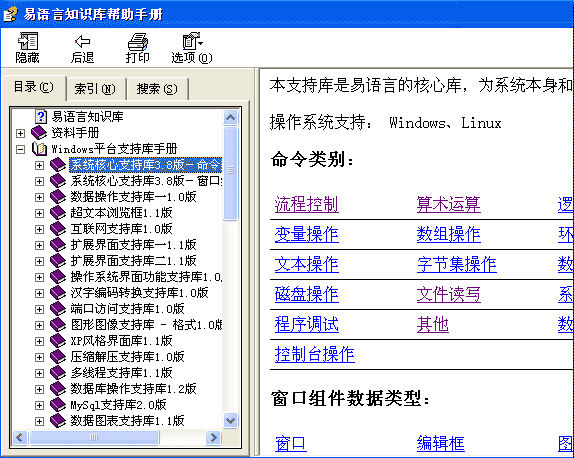Click the 打印 printer icon

138,41
